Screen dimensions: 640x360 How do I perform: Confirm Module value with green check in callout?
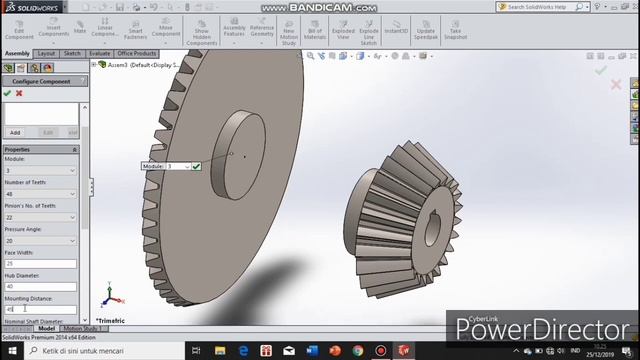tap(196, 166)
